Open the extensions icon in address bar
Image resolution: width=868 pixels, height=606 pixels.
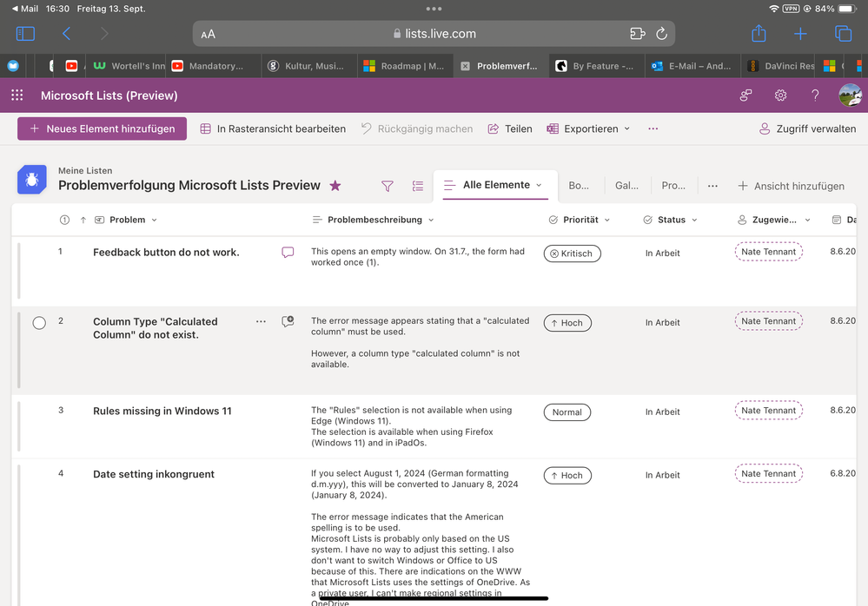coord(638,34)
